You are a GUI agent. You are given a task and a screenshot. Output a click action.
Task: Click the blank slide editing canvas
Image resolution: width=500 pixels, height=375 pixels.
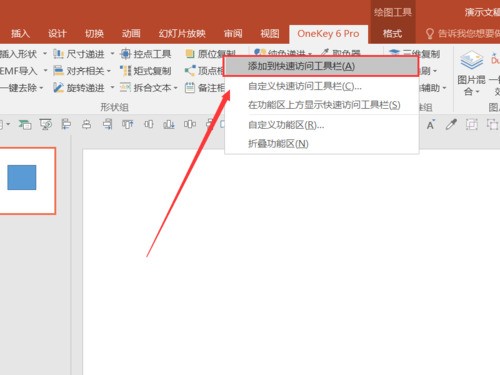(291, 262)
